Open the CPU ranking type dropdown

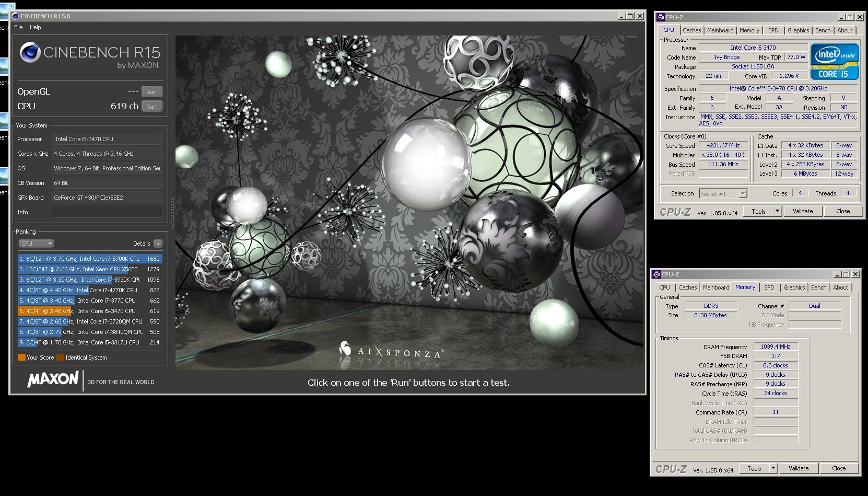[36, 244]
